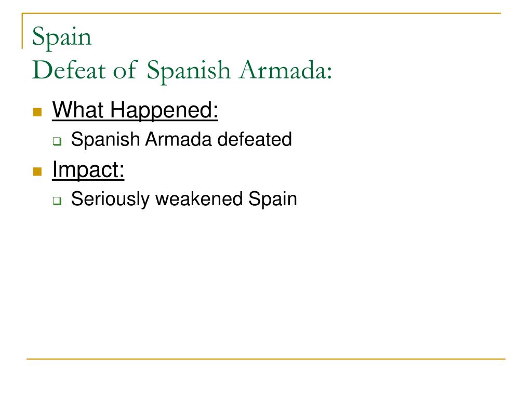Click hollow square bullet before Spanish Armada defeated
Image resolution: width=532 pixels, height=399 pixels.
(x=57, y=141)
